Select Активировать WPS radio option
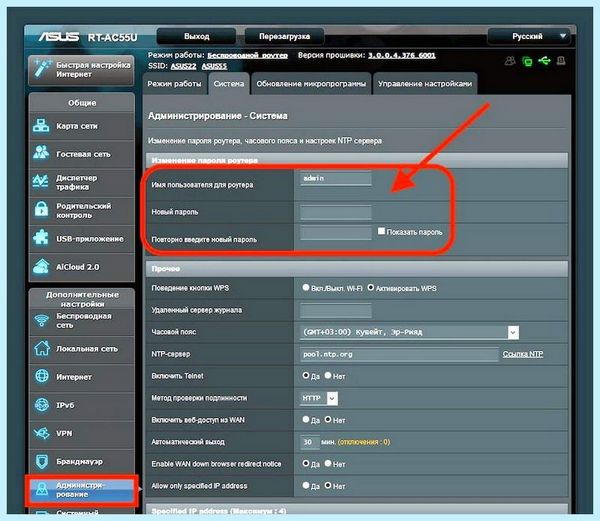600x521 pixels. tap(370, 287)
